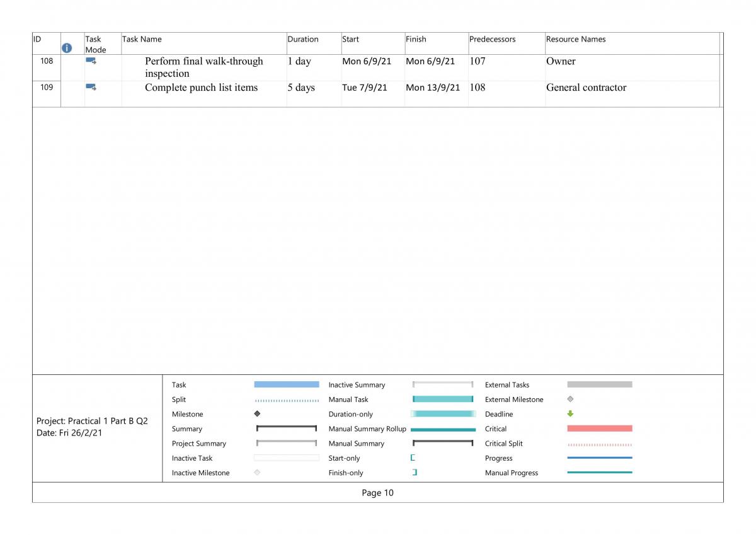Viewport: 756px width, 535px height.
Task: Click the 'Manual Progress' legend label
Action: (512, 473)
